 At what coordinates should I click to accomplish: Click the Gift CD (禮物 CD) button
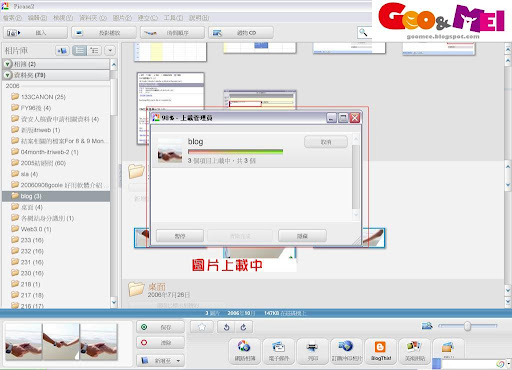241,33
